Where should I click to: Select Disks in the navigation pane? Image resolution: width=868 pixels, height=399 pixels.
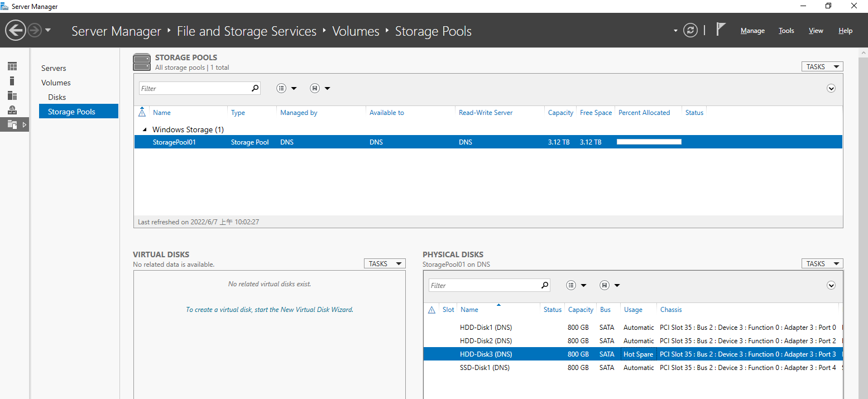[x=57, y=97]
